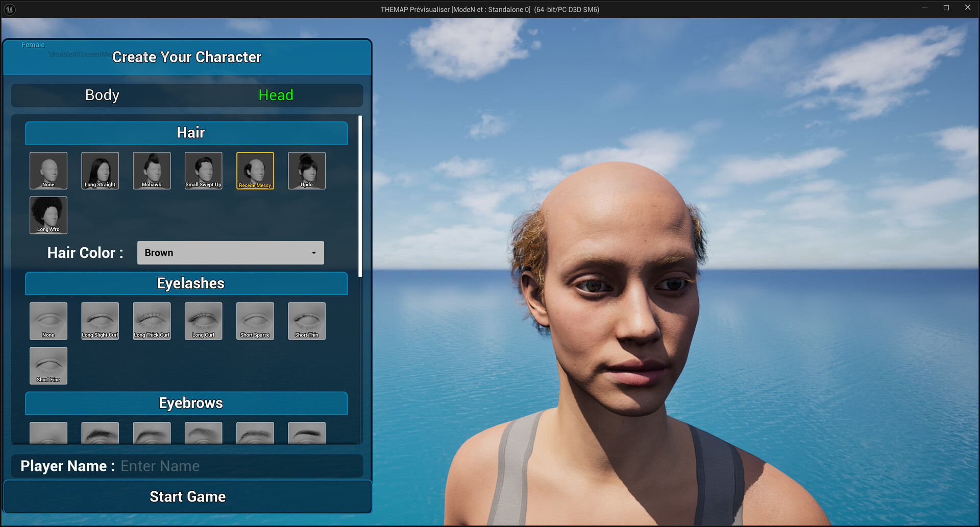
Task: Select the Short Fine eyelashes
Action: tap(48, 366)
